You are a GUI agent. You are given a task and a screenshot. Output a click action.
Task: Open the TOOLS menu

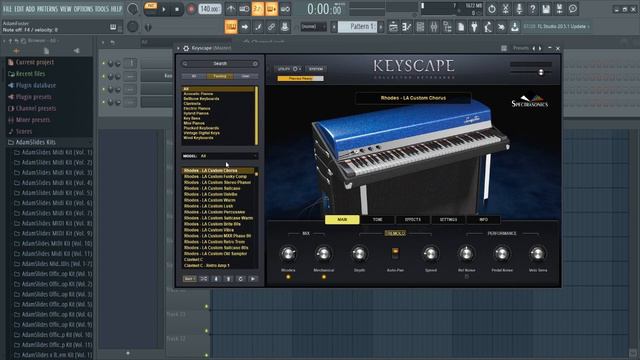[x=102, y=9]
